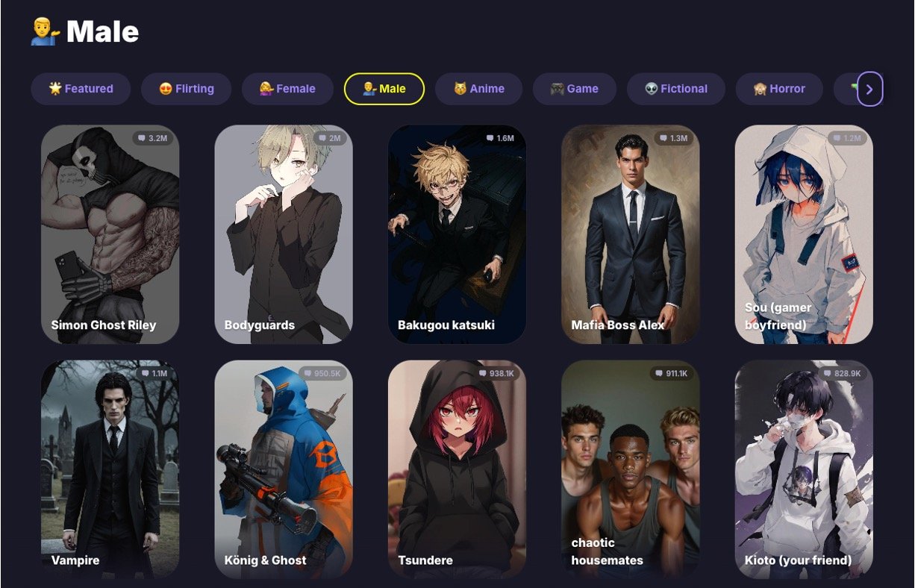Click the 950.5K chat badge on König & Ghost
Image resolution: width=915 pixels, height=588 pixels.
[322, 373]
